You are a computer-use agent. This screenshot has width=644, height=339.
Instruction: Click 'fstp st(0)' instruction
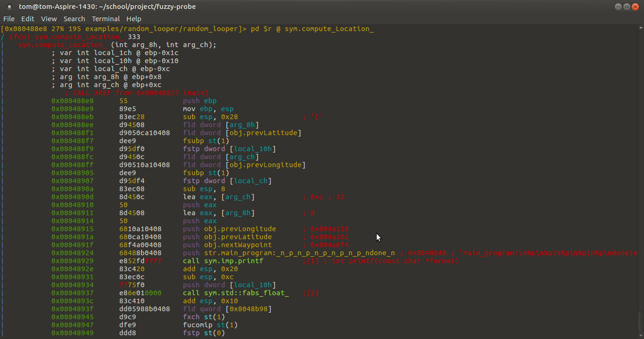click(x=204, y=333)
